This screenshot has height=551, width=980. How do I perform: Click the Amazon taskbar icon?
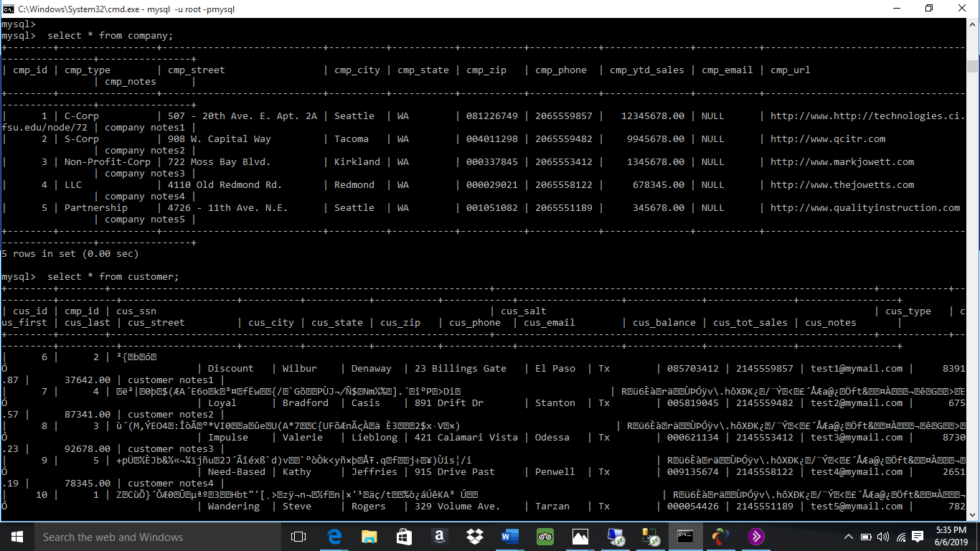[x=440, y=537]
